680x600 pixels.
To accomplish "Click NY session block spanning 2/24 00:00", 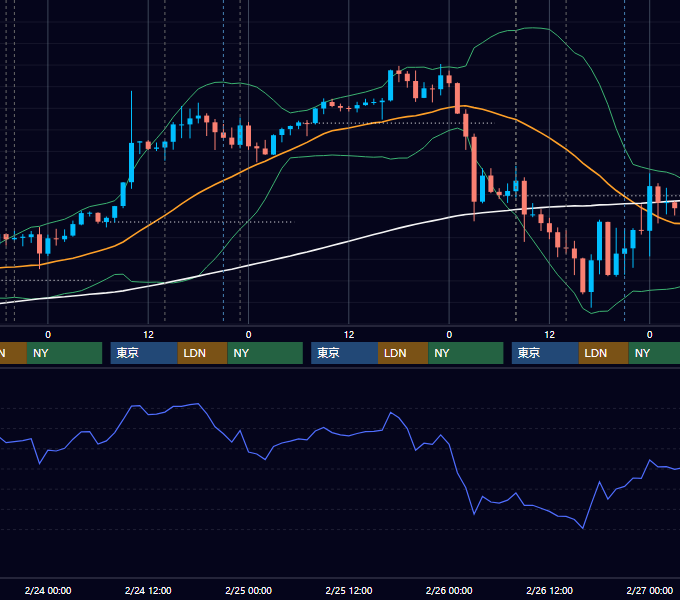I will [64, 353].
